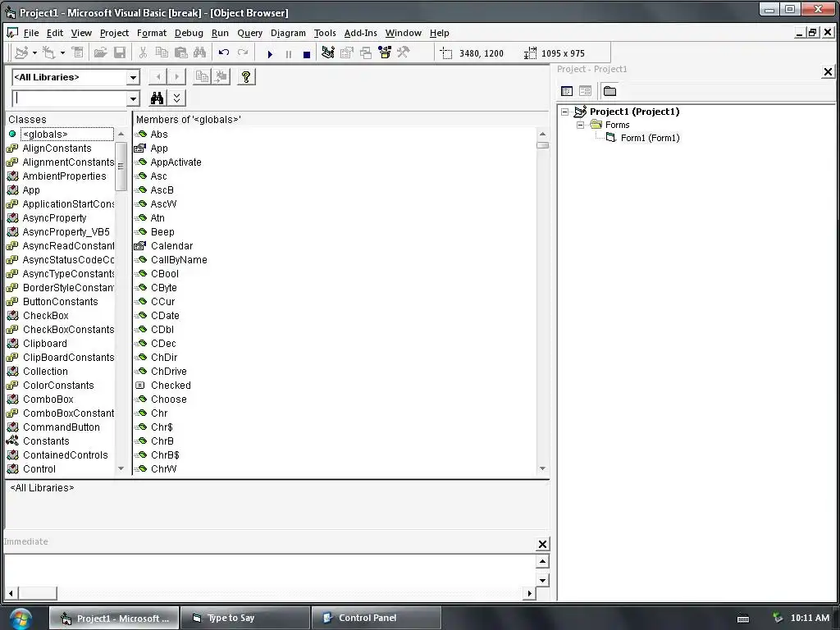Select the Checked member
This screenshot has width=840, height=630.
coord(171,386)
